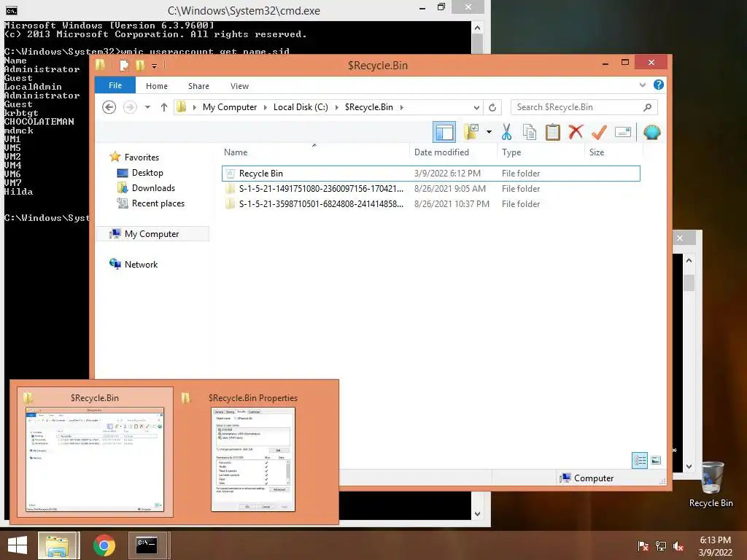747x560 pixels.
Task: Open Customize Quick Access Toolbar dropdown
Action: pos(155,66)
